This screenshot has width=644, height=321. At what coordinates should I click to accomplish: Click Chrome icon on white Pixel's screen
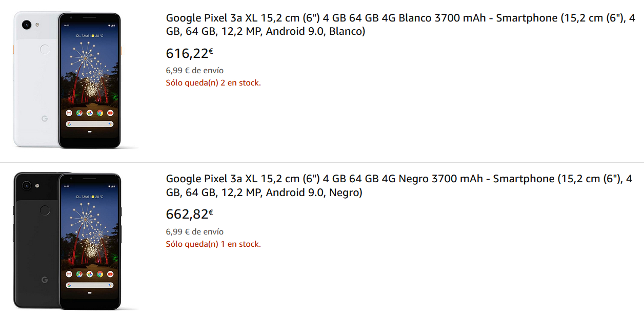[x=100, y=113]
